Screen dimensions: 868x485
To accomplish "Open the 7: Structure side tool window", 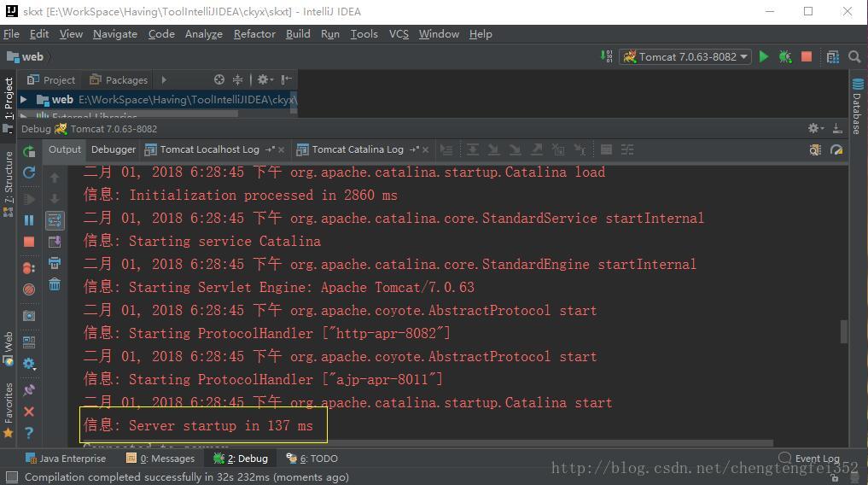I will click(9, 184).
